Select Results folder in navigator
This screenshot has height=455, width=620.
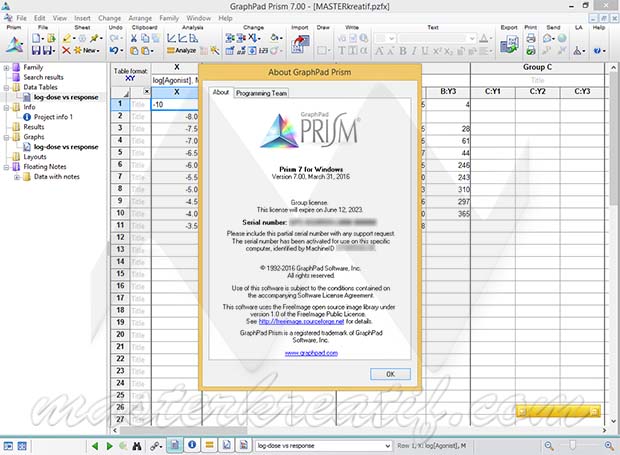[x=34, y=127]
